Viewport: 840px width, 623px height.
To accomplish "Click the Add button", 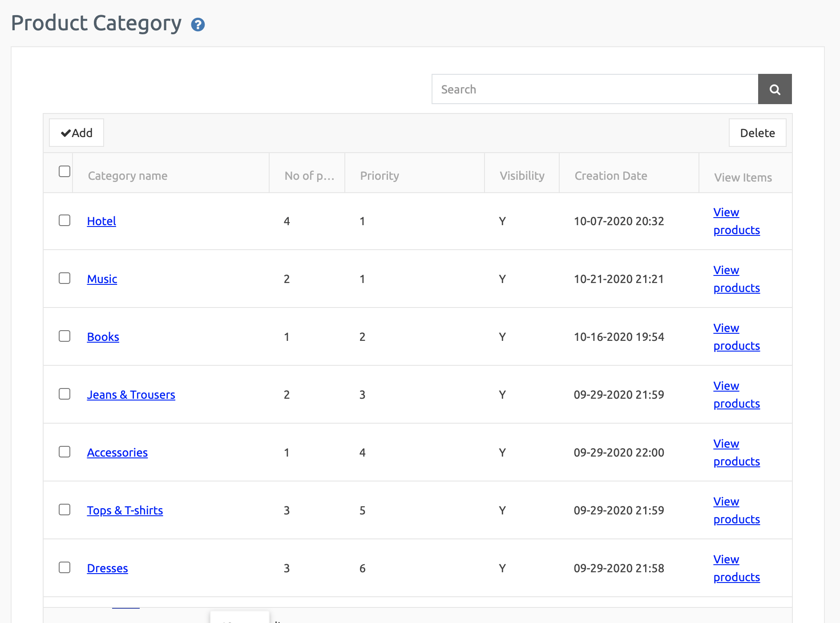I will pyautogui.click(x=77, y=133).
